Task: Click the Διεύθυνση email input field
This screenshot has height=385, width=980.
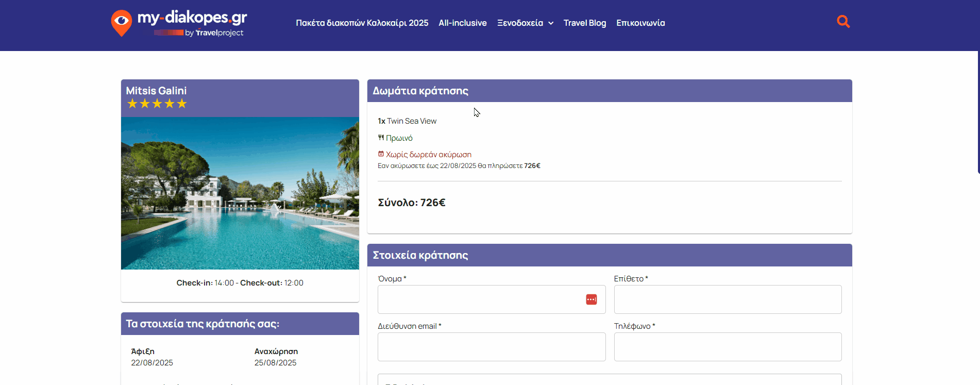Action: [492, 347]
